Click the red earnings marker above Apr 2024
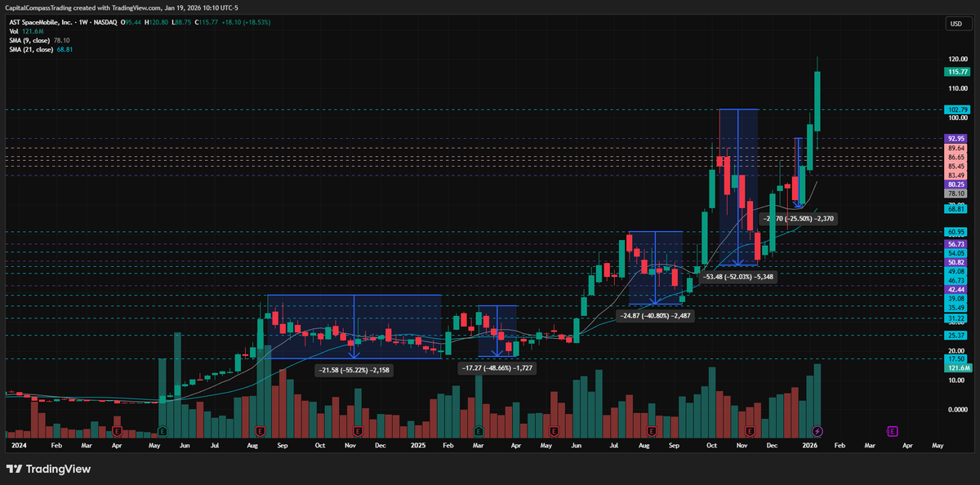 [118, 429]
